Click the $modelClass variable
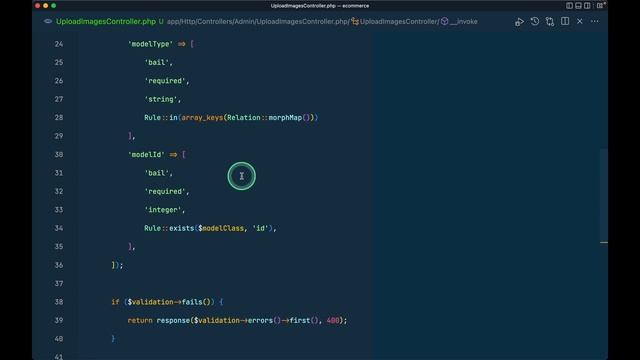 tap(221, 228)
